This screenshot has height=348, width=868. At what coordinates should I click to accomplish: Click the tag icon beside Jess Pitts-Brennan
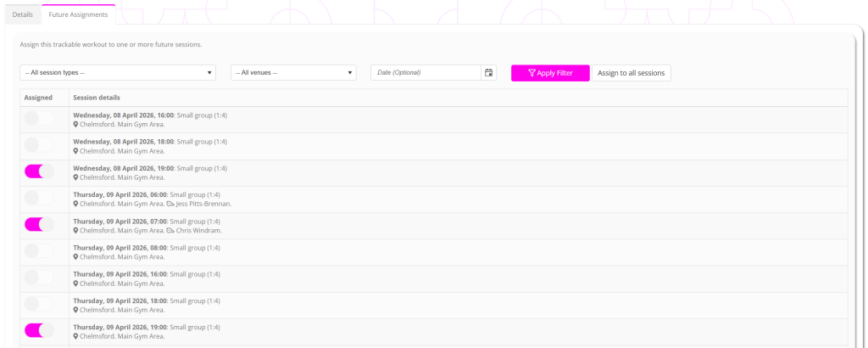(170, 204)
